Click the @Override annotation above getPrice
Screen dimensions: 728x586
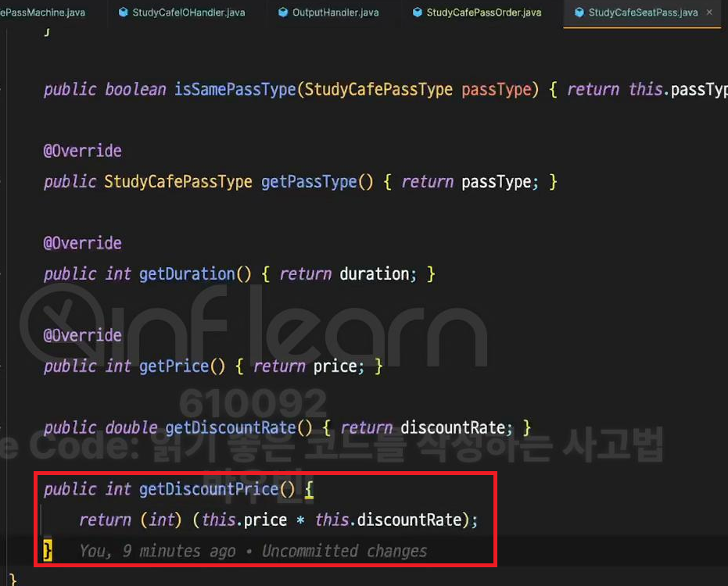pos(83,335)
